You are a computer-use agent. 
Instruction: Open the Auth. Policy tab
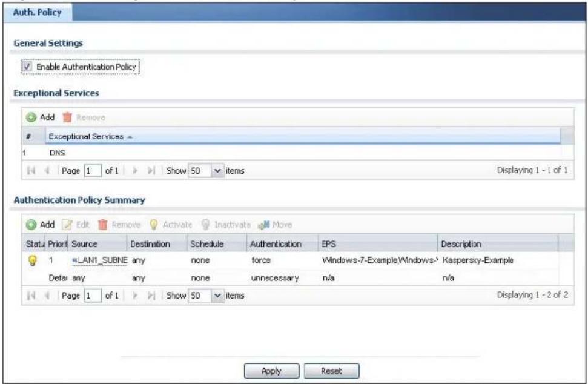pos(37,12)
